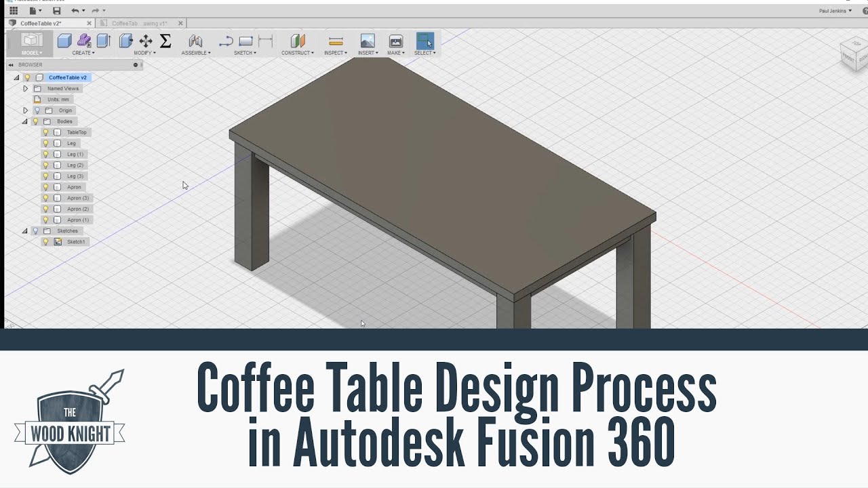Select the purple Create Form tool icon
The image size is (868, 488).
click(84, 41)
